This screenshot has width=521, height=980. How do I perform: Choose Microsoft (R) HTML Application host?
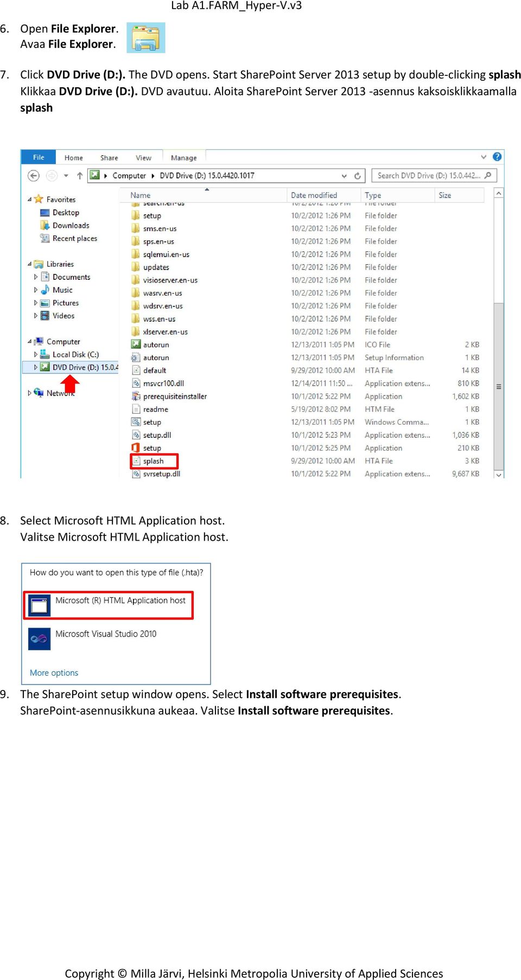tap(109, 605)
